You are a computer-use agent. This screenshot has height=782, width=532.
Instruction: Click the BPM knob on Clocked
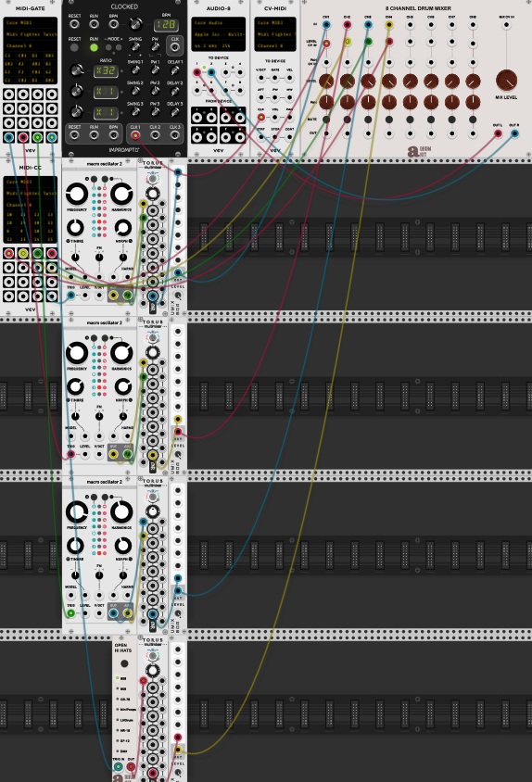[x=134, y=24]
